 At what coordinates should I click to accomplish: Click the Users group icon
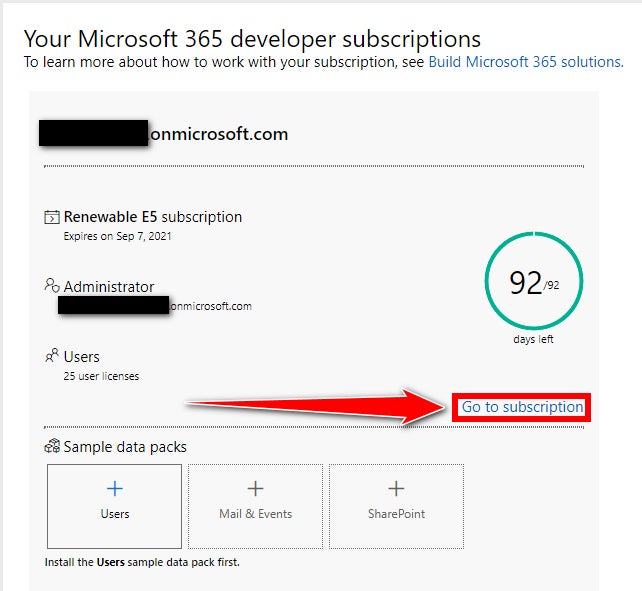click(x=52, y=356)
